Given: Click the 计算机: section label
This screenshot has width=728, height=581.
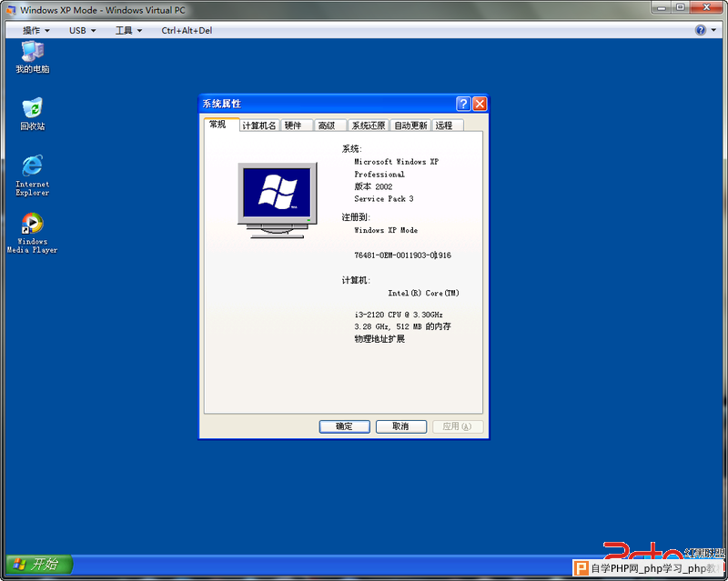Looking at the screenshot, I should point(356,280).
